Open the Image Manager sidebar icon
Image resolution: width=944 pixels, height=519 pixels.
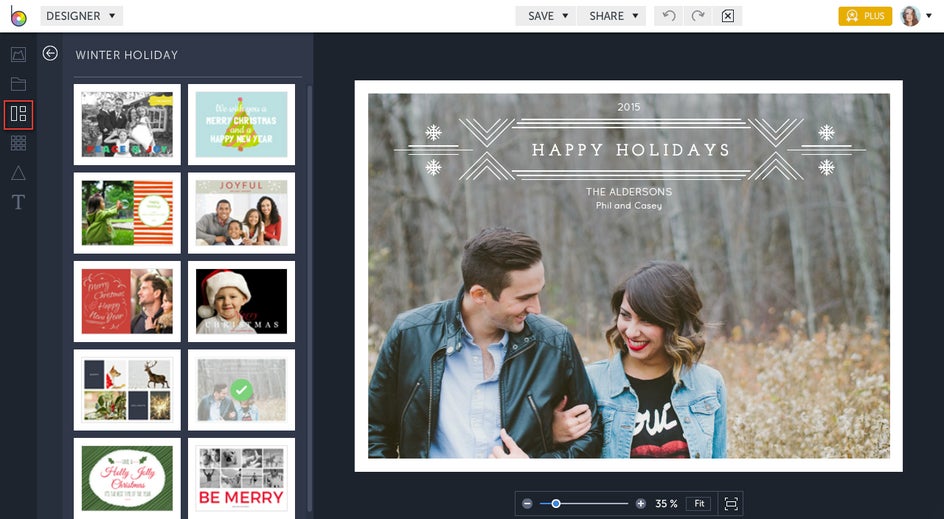[x=18, y=55]
